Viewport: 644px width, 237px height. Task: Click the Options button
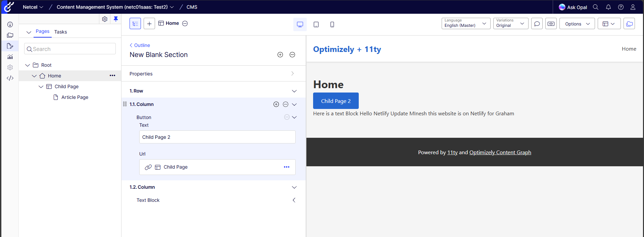coord(577,24)
